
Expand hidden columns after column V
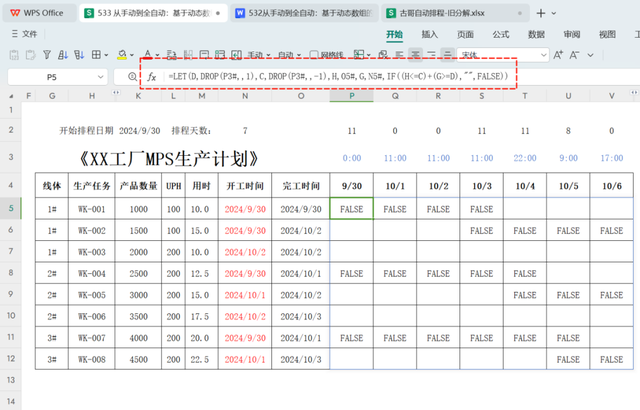634,93
